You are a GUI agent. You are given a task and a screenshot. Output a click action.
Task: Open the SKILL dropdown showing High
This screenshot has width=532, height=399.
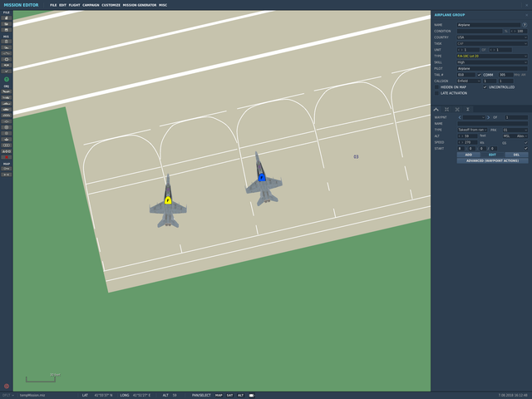coord(492,62)
